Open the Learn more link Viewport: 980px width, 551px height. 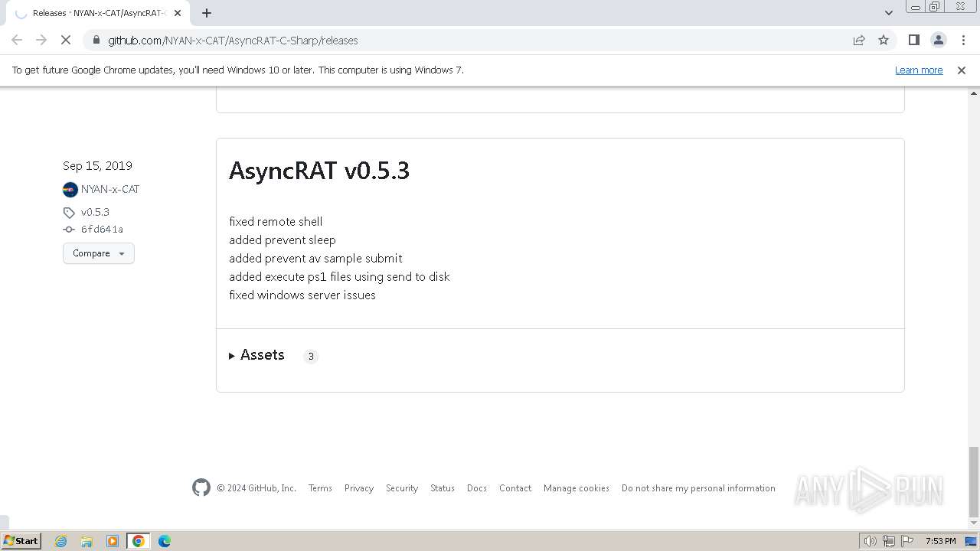pos(919,70)
